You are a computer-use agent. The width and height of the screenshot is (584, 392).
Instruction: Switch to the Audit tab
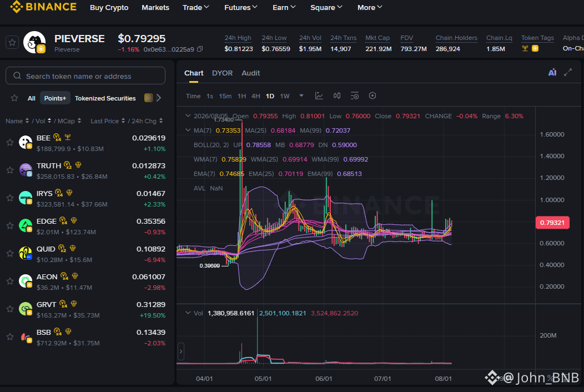click(x=251, y=73)
